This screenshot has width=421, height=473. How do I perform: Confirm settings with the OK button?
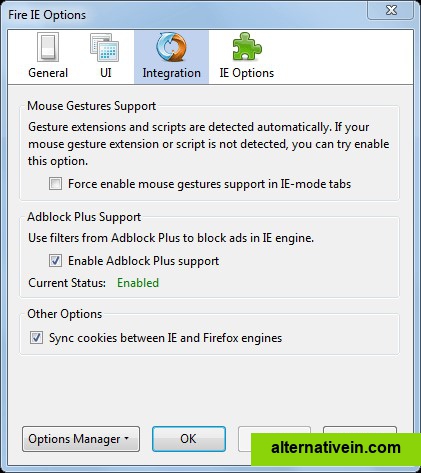(189, 439)
